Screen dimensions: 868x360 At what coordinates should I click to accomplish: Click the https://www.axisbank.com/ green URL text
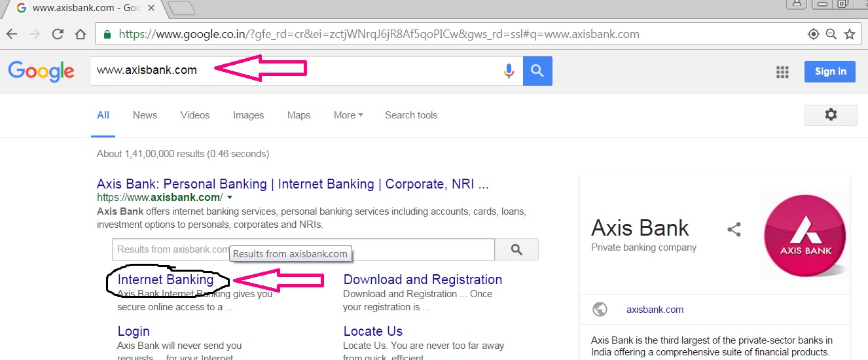160,197
